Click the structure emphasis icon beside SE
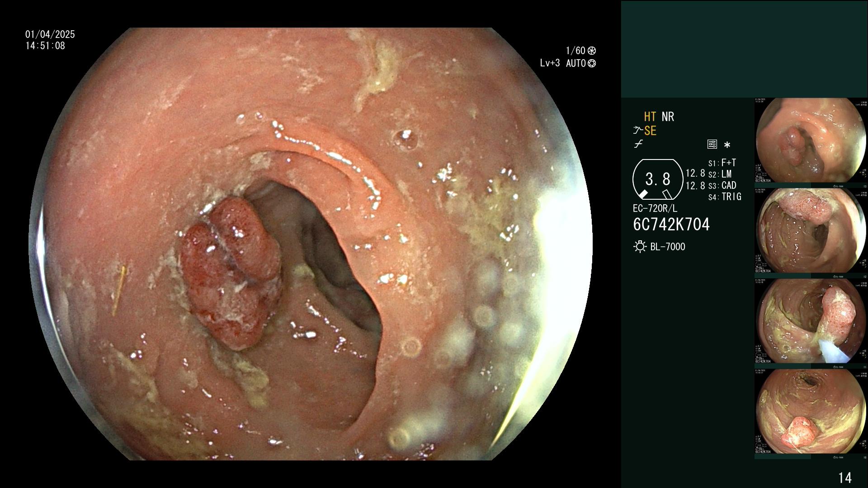 637,131
